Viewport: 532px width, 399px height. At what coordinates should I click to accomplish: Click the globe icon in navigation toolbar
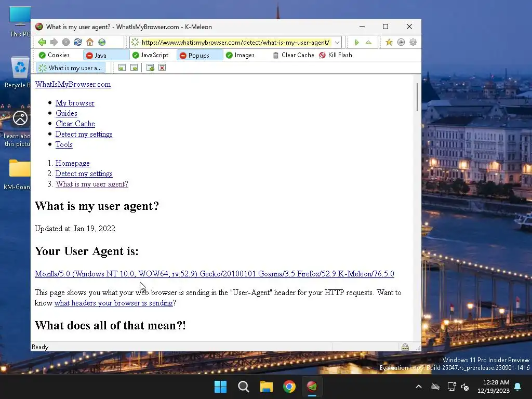click(102, 42)
